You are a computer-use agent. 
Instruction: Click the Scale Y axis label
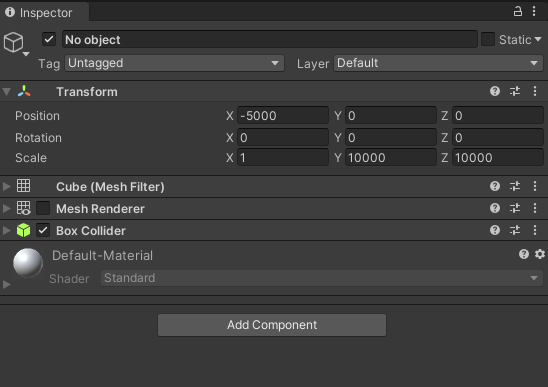pos(338,158)
